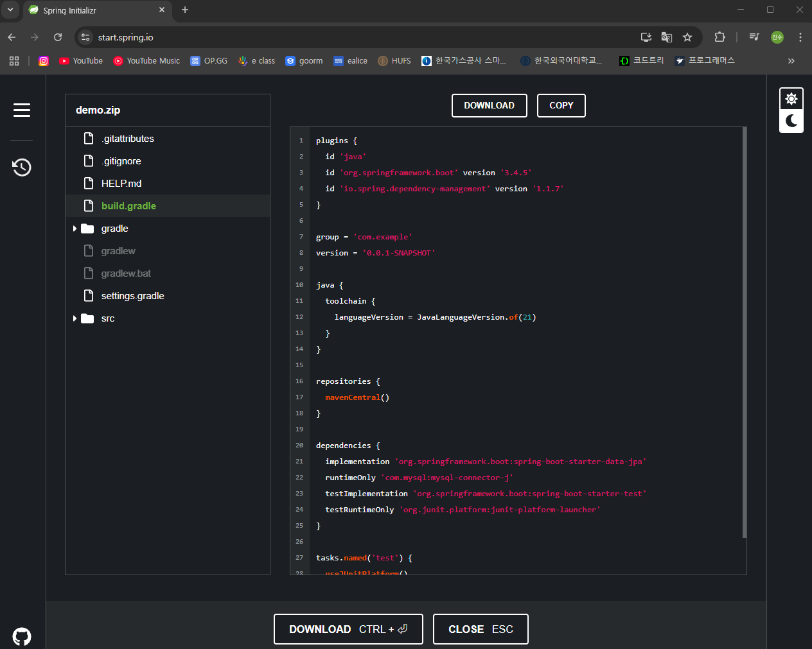Image resolution: width=812 pixels, height=649 pixels.
Task: Expand the gradle folder
Action: 75,229
